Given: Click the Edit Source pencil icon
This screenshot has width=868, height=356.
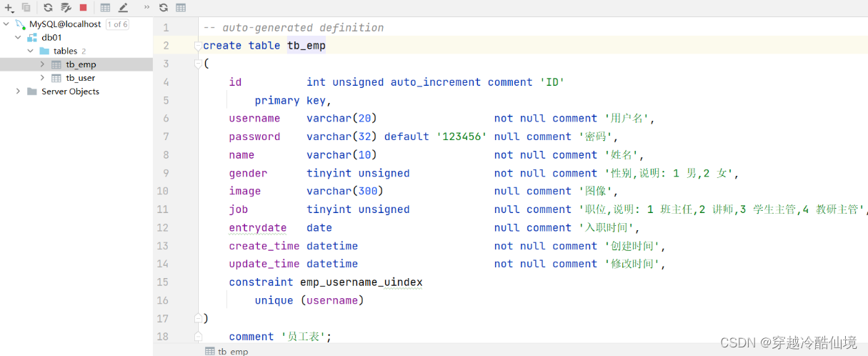Looking at the screenshot, I should tap(123, 8).
